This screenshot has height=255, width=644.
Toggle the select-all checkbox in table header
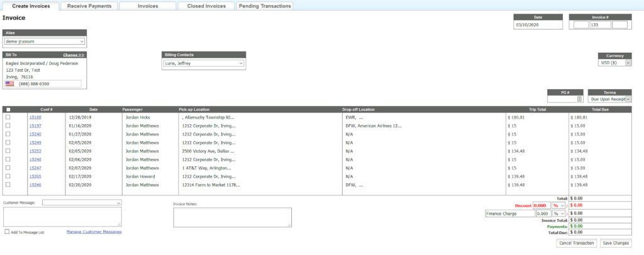tap(8, 109)
